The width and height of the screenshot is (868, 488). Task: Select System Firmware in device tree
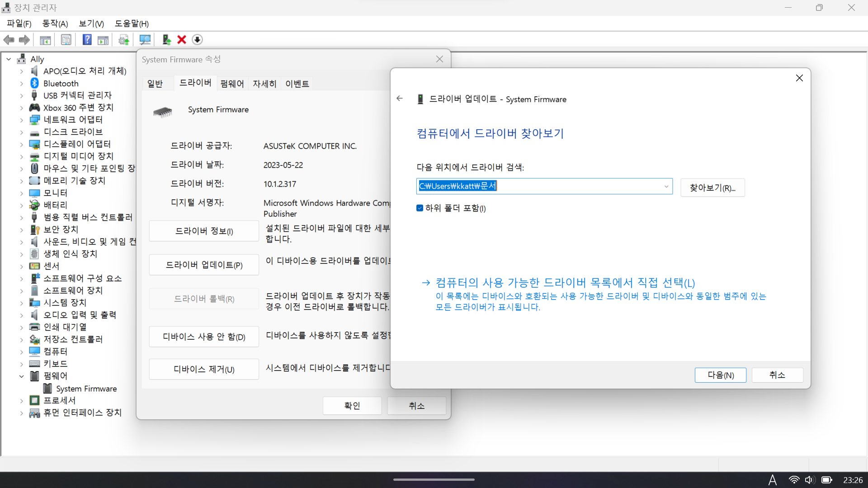click(x=86, y=389)
